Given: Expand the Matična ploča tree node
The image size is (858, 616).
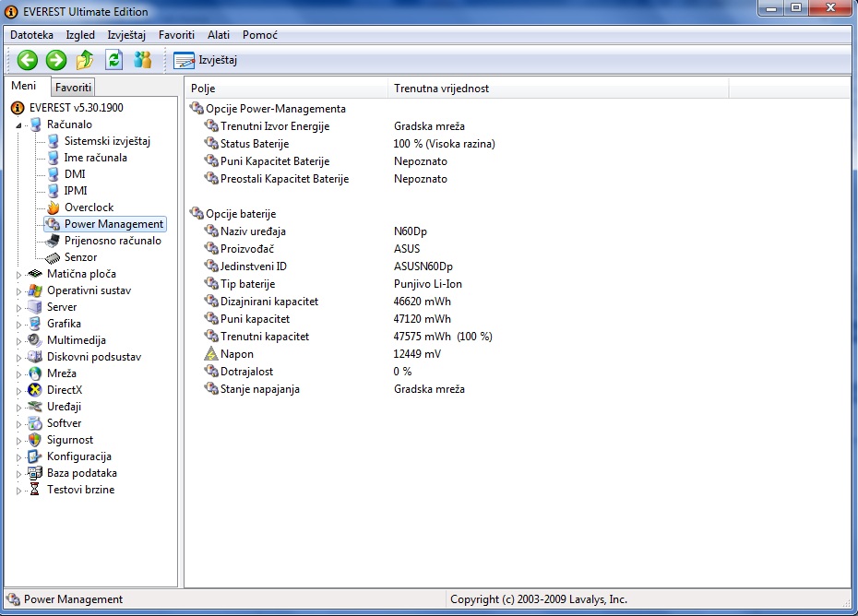Looking at the screenshot, I should click(x=18, y=275).
